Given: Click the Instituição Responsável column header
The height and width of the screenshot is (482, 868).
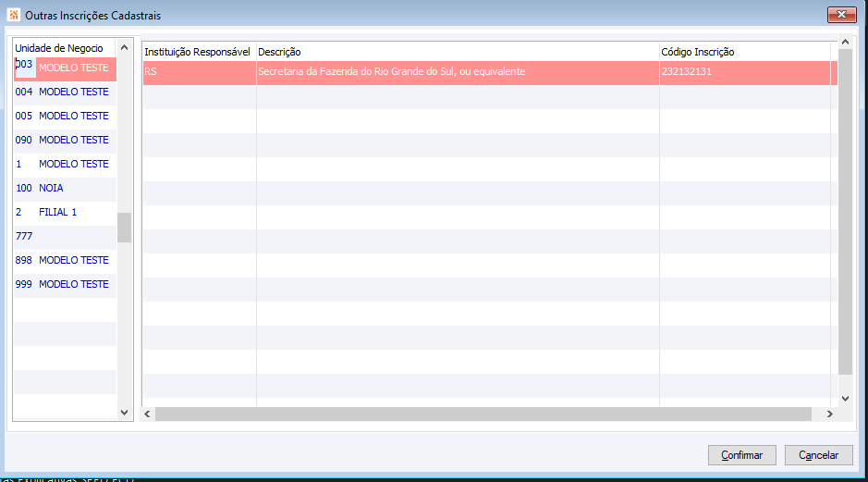Looking at the screenshot, I should point(198,52).
